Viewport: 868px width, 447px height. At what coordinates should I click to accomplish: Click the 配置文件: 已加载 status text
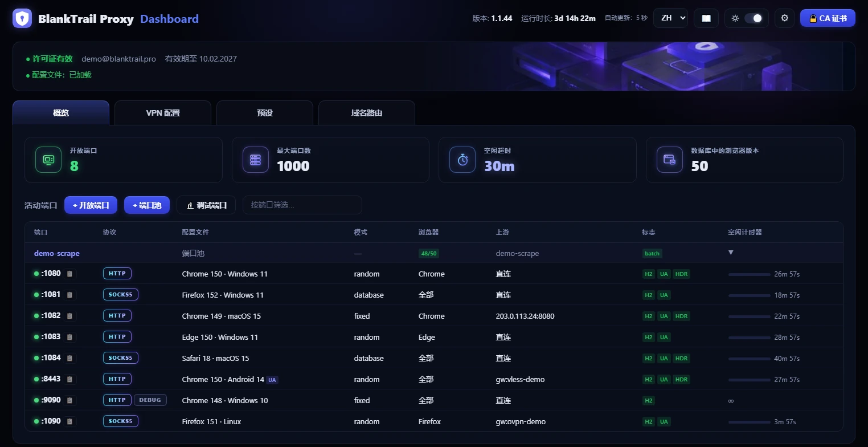coord(62,75)
